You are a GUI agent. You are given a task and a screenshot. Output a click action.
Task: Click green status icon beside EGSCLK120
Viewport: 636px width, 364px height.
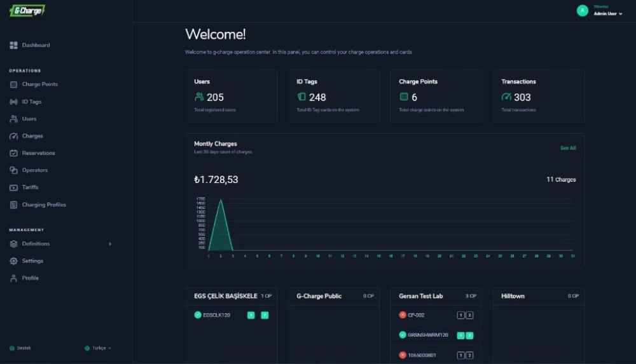coord(198,314)
